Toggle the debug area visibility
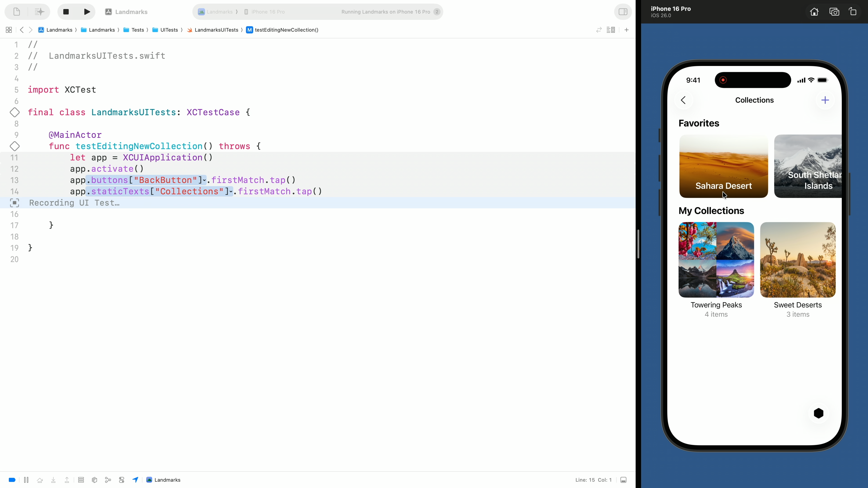This screenshot has height=488, width=868. point(623,480)
